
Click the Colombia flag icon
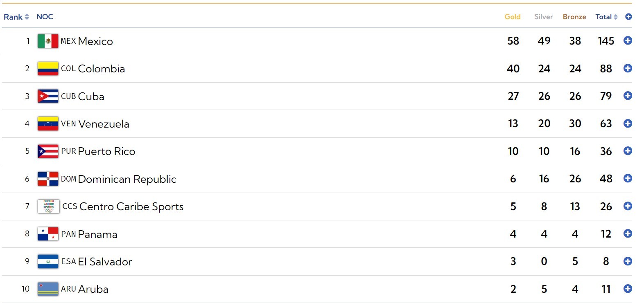pyautogui.click(x=48, y=69)
